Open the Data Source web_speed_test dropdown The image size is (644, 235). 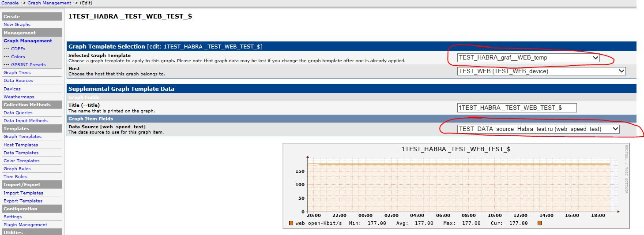tap(539, 129)
